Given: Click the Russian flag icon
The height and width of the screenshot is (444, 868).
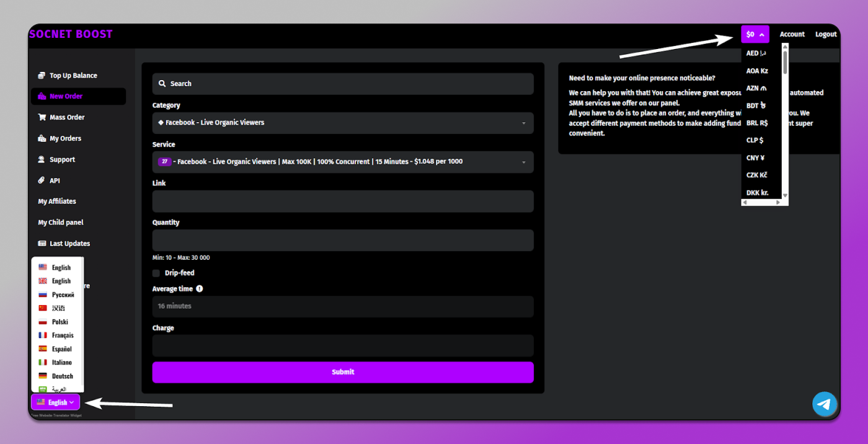Looking at the screenshot, I should tap(43, 295).
